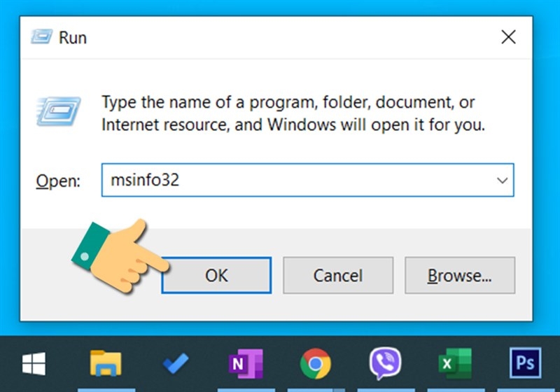
Task: Open File Explorer from the taskbar
Action: click(x=106, y=363)
